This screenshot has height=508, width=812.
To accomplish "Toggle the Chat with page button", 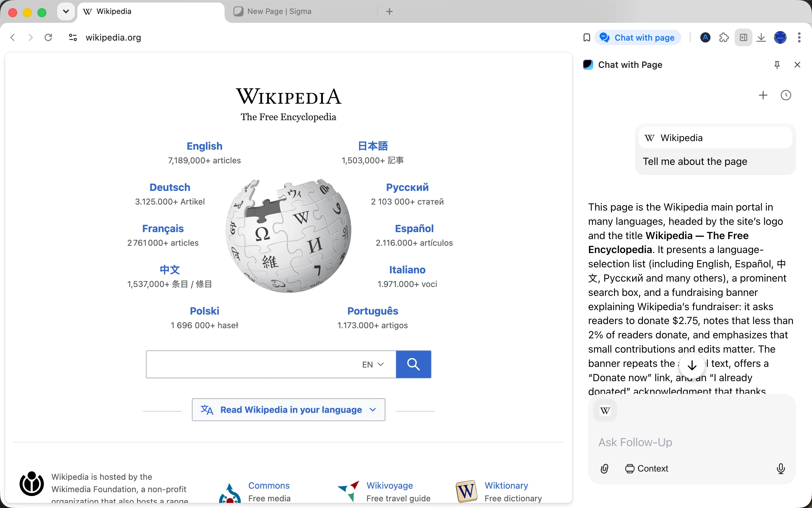I will pyautogui.click(x=638, y=38).
